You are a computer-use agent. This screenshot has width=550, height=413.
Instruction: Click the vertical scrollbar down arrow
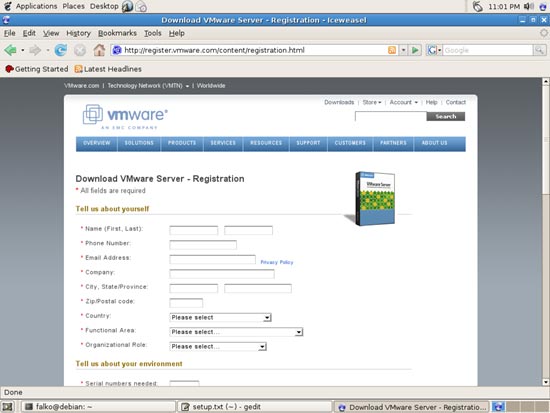click(x=546, y=382)
